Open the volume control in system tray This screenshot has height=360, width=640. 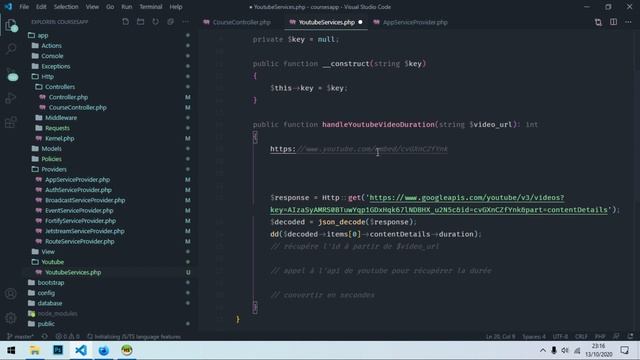coord(565,350)
